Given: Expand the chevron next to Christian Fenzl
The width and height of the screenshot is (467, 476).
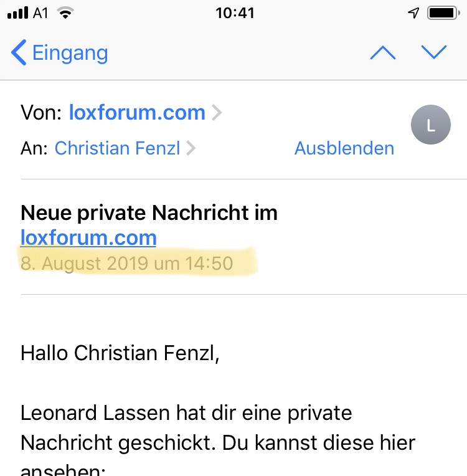Looking at the screenshot, I should (x=191, y=148).
